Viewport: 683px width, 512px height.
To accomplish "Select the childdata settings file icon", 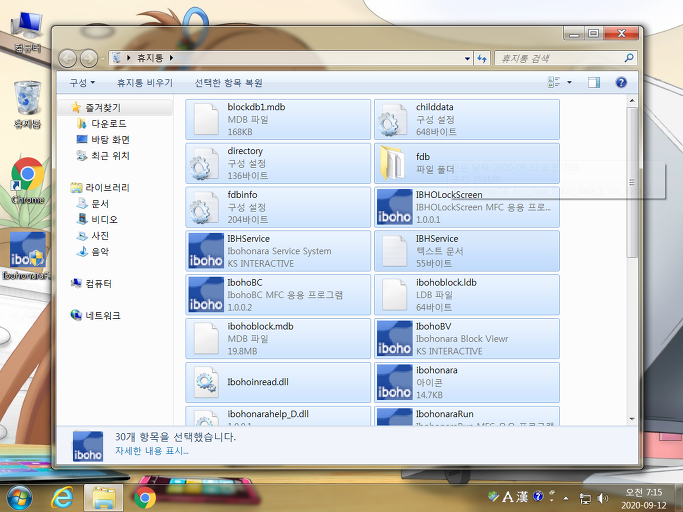I will [x=392, y=119].
